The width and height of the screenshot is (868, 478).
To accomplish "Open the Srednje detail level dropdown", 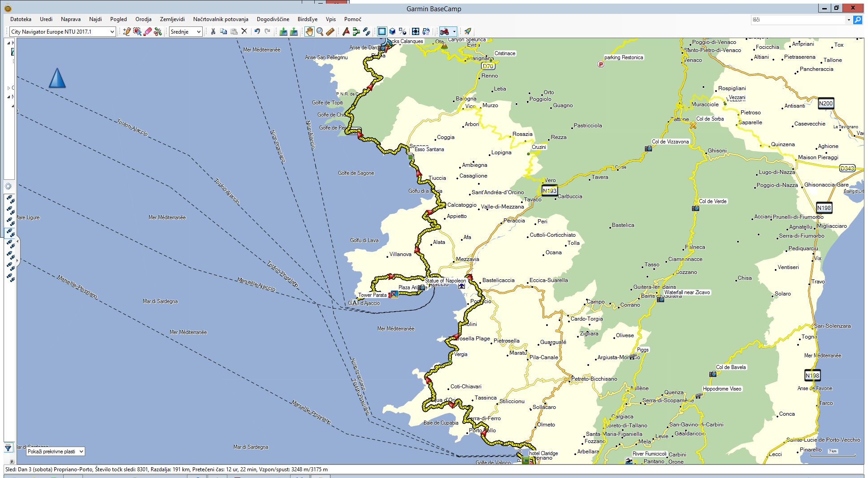I will coord(186,31).
